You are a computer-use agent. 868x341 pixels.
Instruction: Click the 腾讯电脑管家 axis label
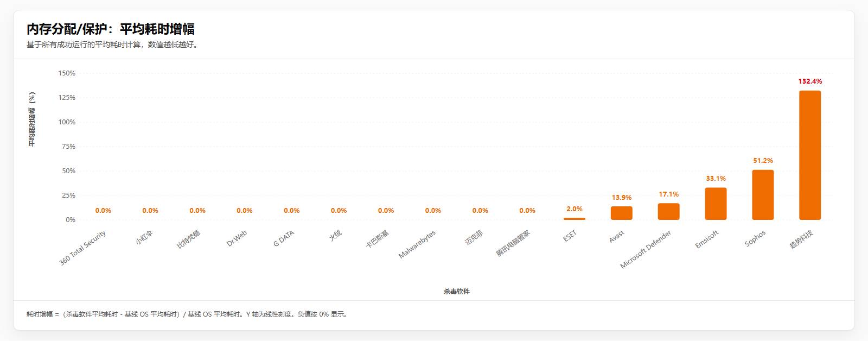(513, 244)
